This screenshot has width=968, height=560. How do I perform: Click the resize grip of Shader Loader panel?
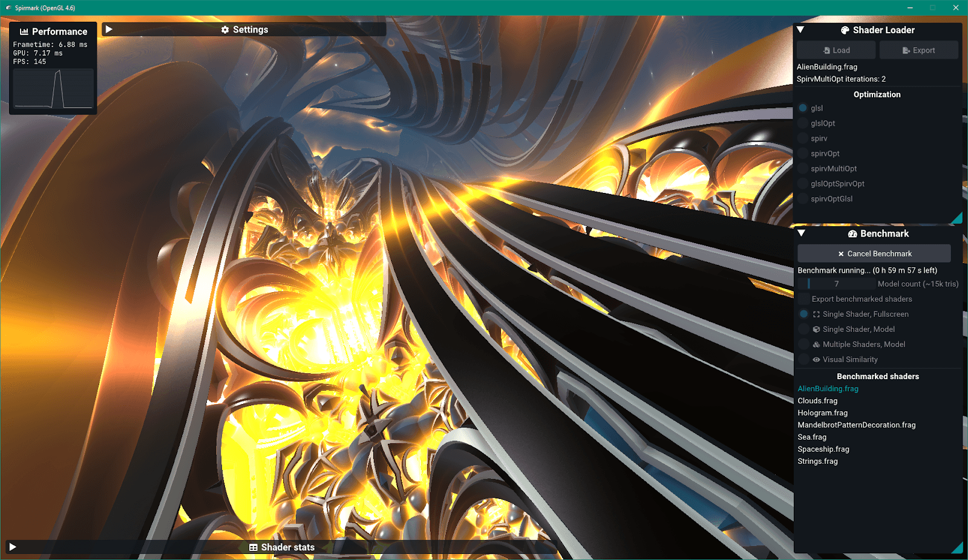957,218
